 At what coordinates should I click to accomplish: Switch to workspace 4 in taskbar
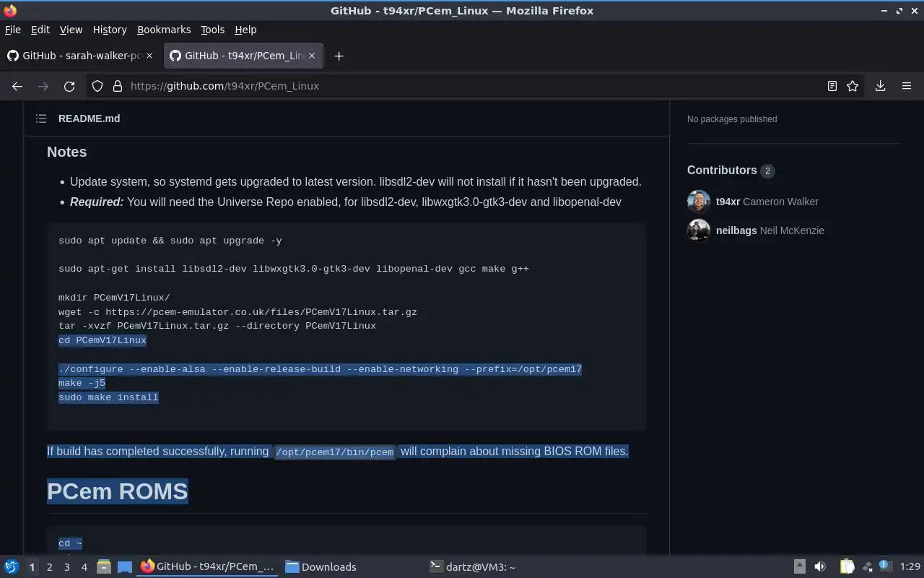84,567
